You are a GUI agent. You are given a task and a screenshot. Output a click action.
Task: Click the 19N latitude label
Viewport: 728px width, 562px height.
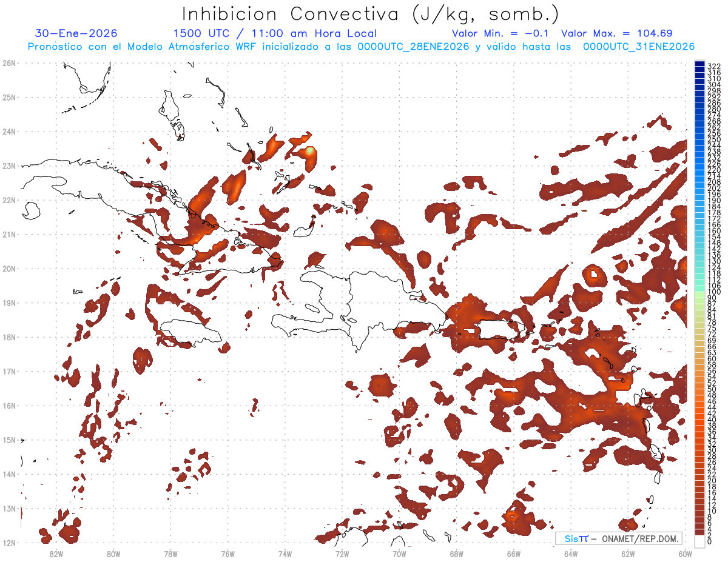[8, 303]
